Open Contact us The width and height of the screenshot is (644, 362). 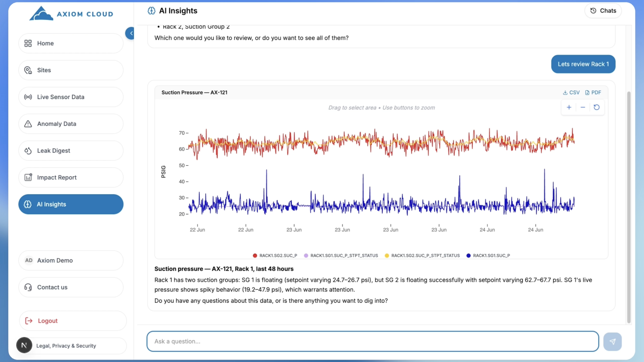pyautogui.click(x=71, y=287)
